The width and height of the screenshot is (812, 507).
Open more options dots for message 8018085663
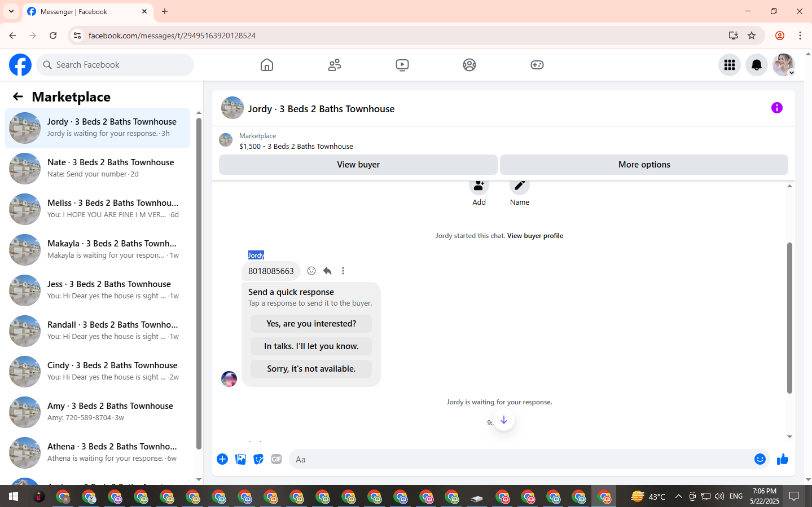tap(343, 271)
